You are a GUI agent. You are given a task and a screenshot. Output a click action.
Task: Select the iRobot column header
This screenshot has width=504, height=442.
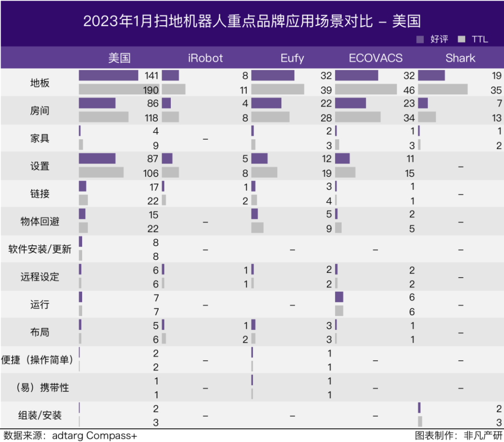pos(205,58)
